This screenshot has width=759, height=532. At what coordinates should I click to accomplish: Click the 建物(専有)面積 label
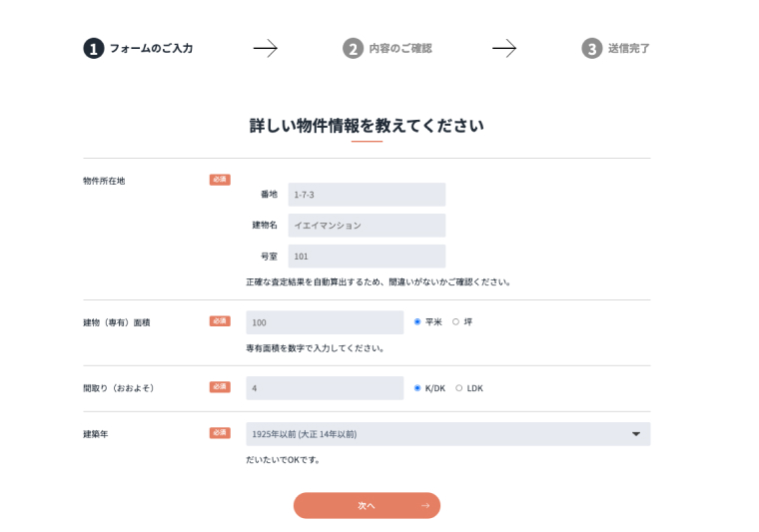pyautogui.click(x=117, y=322)
